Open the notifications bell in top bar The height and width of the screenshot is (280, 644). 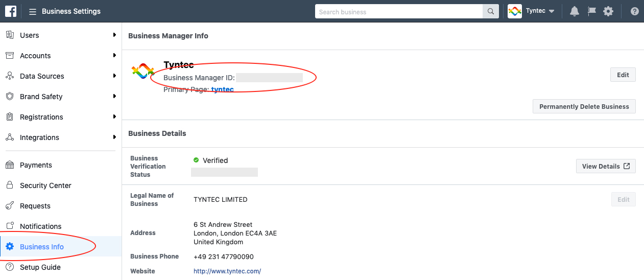coord(575,11)
